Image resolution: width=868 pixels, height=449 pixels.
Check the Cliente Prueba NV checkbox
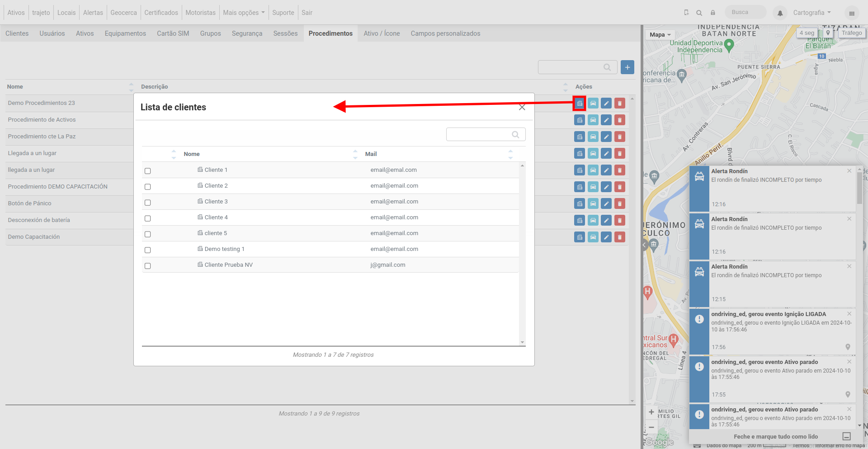coord(147,266)
